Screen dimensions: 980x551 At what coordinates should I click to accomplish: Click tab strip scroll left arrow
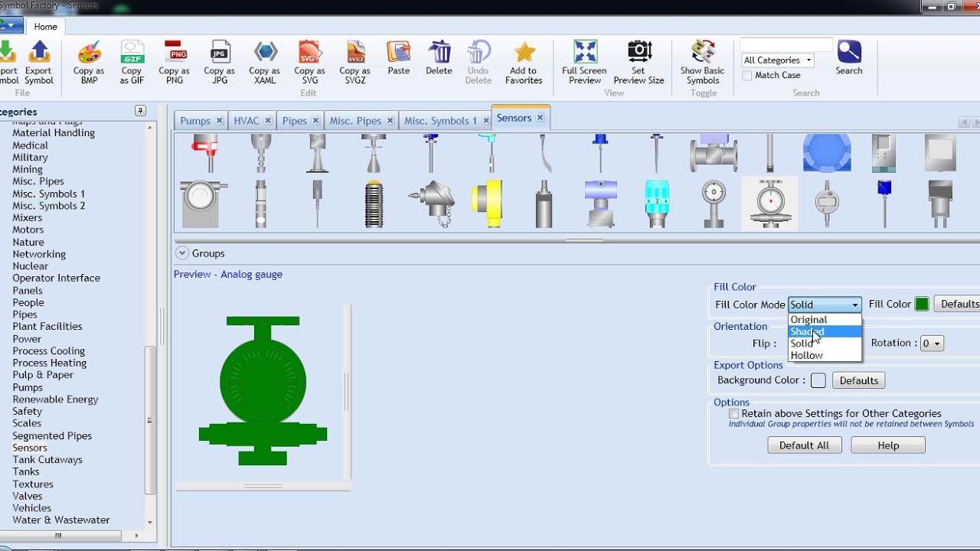pyautogui.click(x=964, y=122)
